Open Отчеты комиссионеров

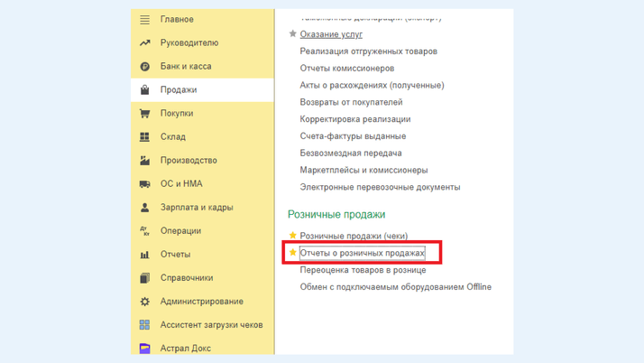(x=347, y=69)
